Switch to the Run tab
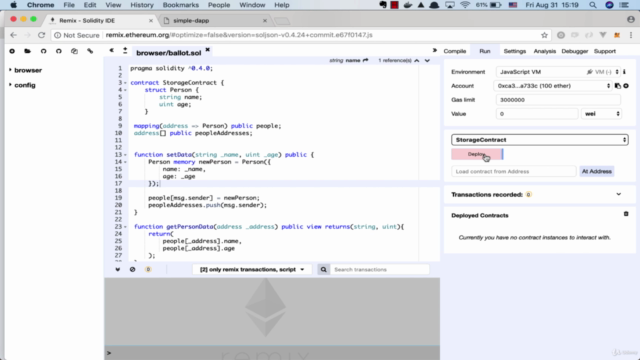Image resolution: width=640 pixels, height=360 pixels. pyautogui.click(x=484, y=51)
